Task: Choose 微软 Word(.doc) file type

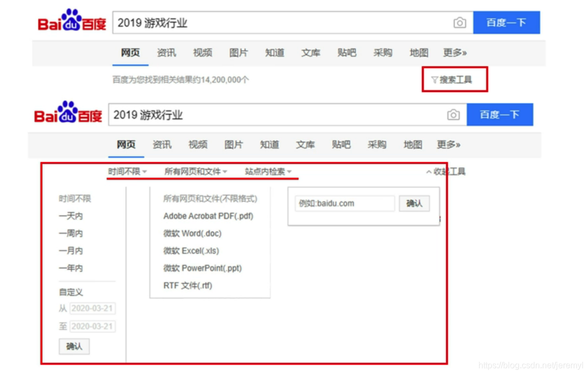Action: (192, 233)
